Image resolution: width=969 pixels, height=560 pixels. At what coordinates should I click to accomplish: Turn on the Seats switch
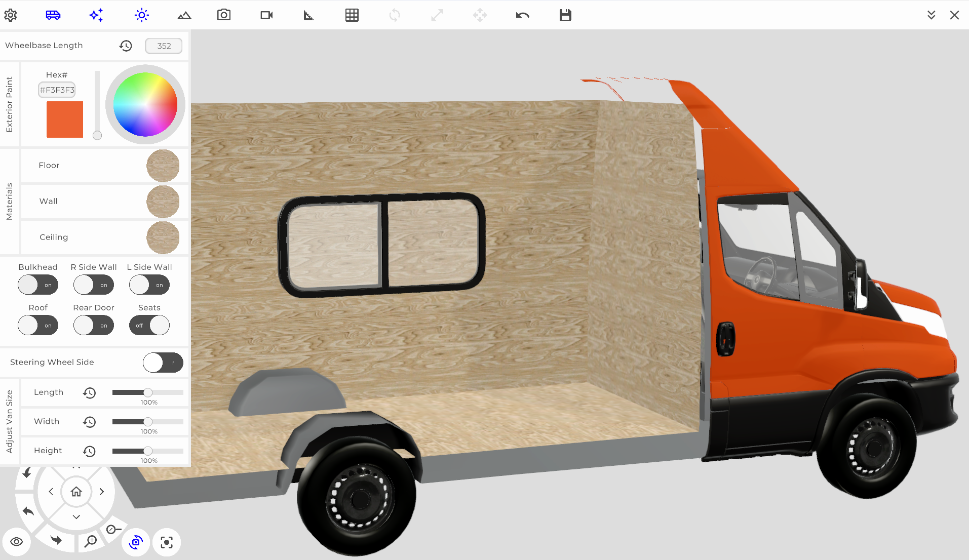click(149, 325)
